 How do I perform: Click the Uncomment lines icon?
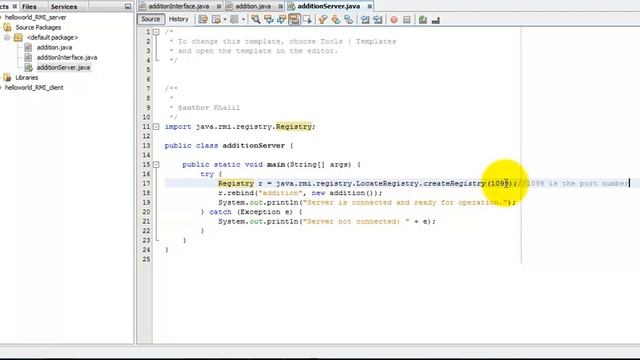(x=436, y=20)
